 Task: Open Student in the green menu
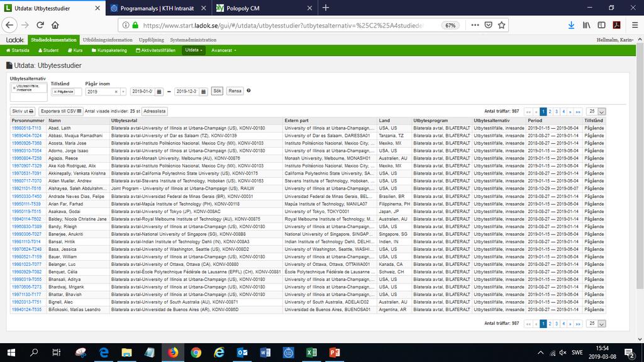(x=48, y=50)
